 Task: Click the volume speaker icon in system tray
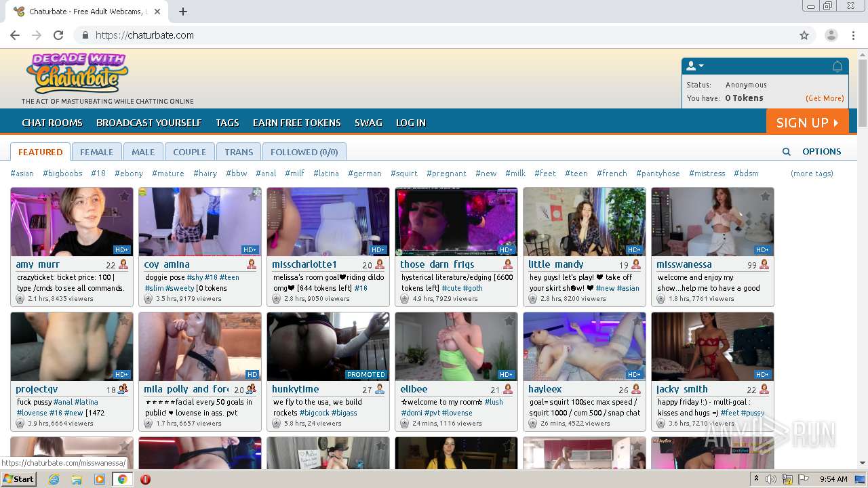(771, 479)
